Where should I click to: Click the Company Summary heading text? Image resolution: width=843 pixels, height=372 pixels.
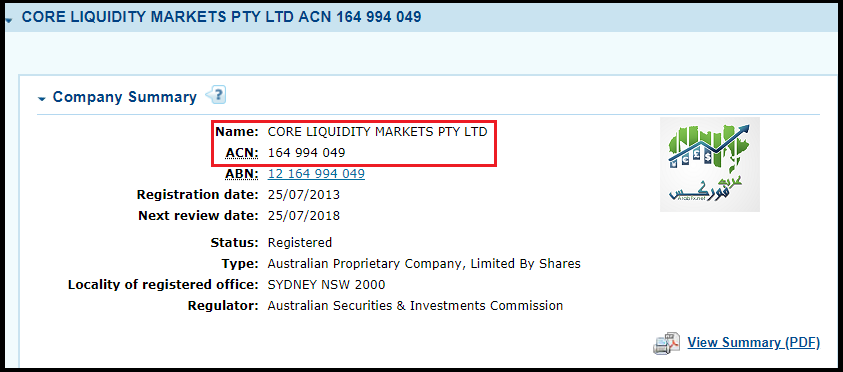[x=125, y=97]
